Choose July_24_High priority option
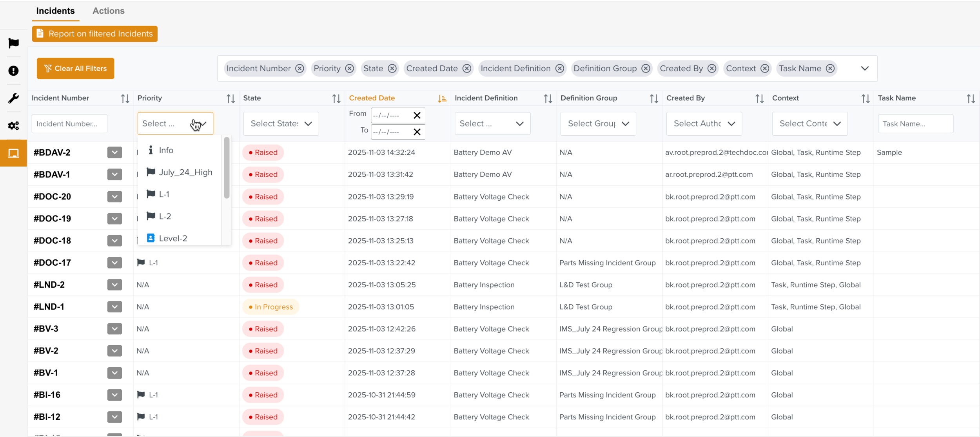 click(x=185, y=172)
